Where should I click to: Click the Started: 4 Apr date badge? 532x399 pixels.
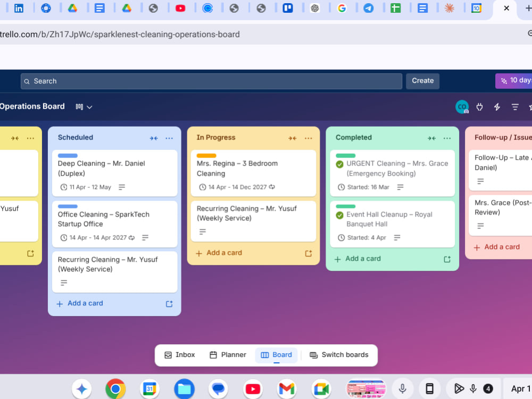pyautogui.click(x=362, y=237)
